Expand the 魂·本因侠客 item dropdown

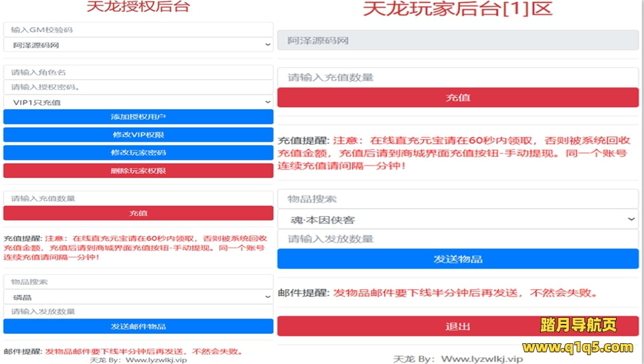tap(458, 219)
